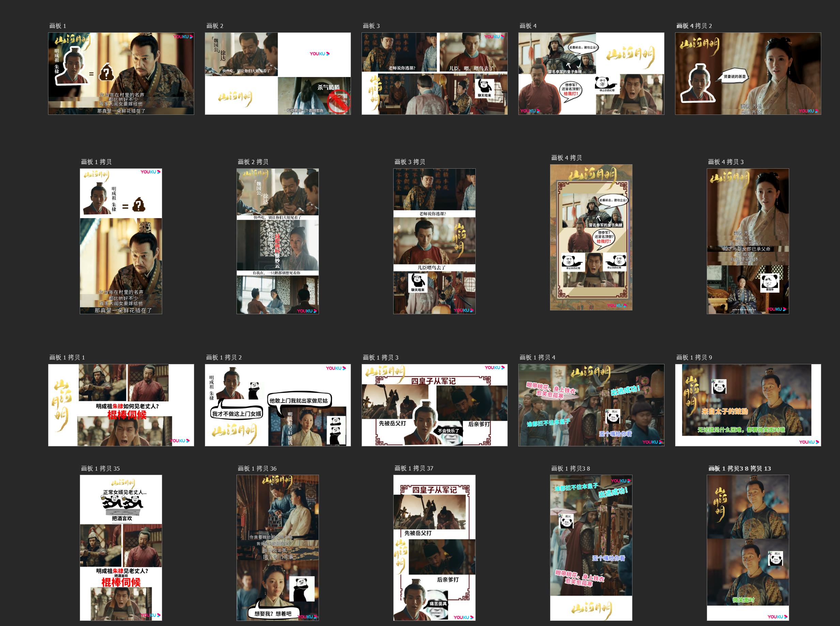The image size is (840, 626).
Task: Select the artboard label reading exactly "画板 1"
Action: (58, 26)
